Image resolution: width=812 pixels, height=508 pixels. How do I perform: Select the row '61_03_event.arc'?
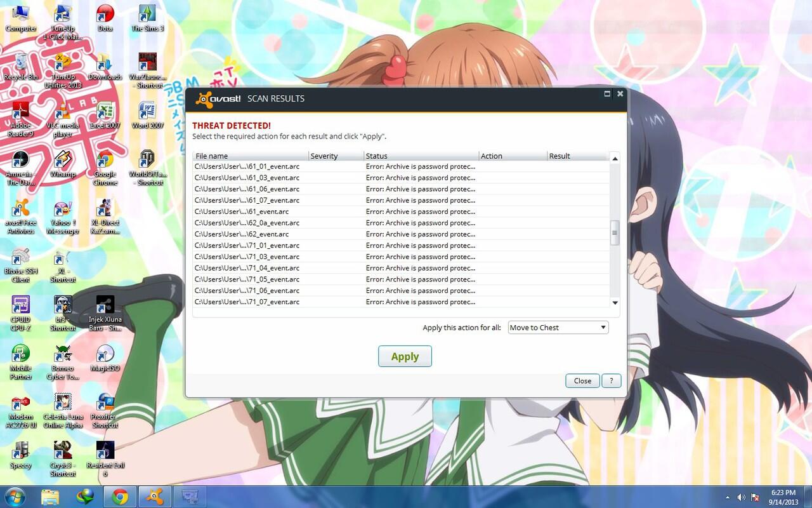pyautogui.click(x=401, y=178)
